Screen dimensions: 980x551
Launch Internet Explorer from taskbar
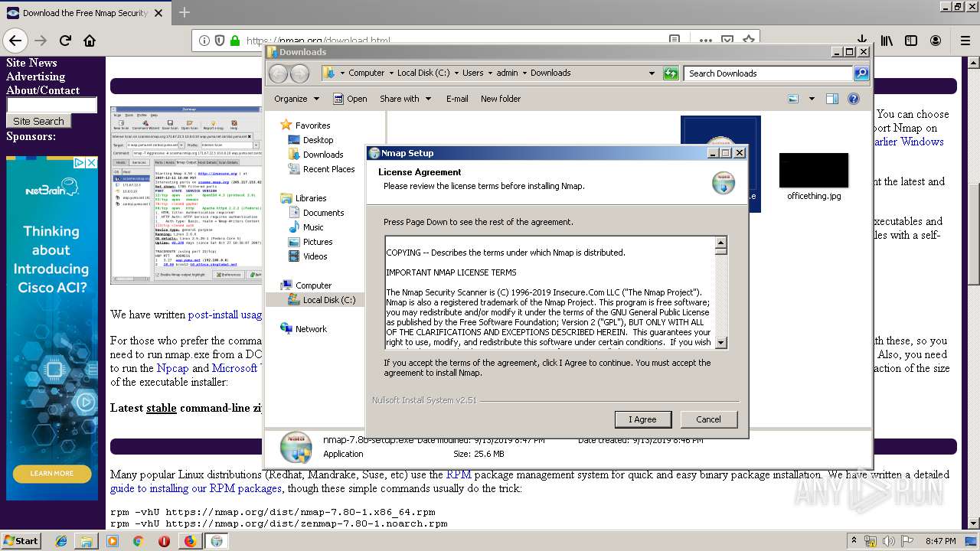coord(61,541)
